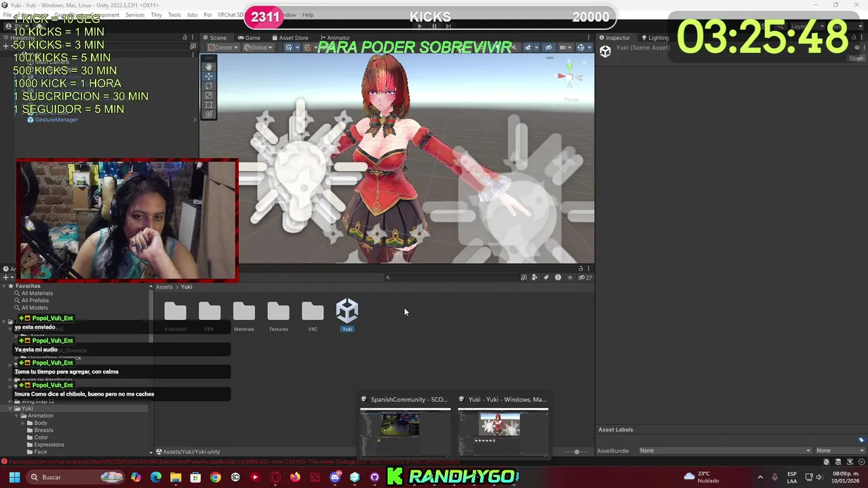This screenshot has height=488, width=868.
Task: Open the Project create plus dropdown
Action: pos(7,277)
